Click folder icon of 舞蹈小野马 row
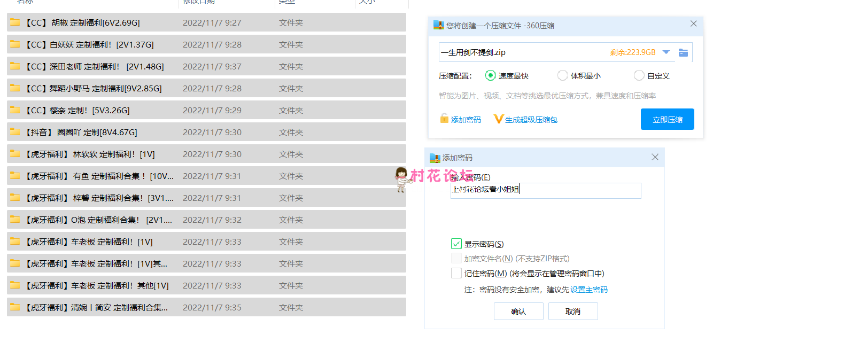Viewport: 868px width, 358px height. coord(15,88)
